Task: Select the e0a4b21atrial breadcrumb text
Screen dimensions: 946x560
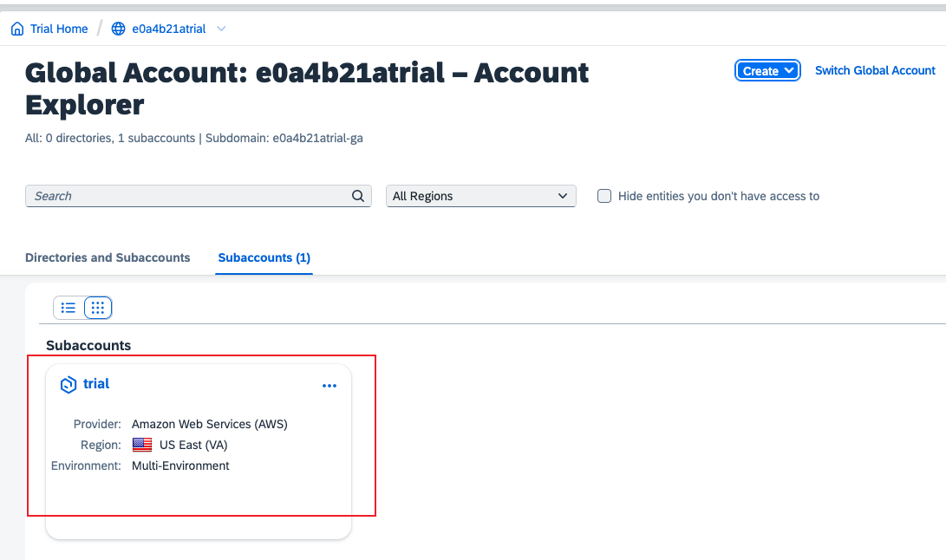Action: click(x=168, y=29)
